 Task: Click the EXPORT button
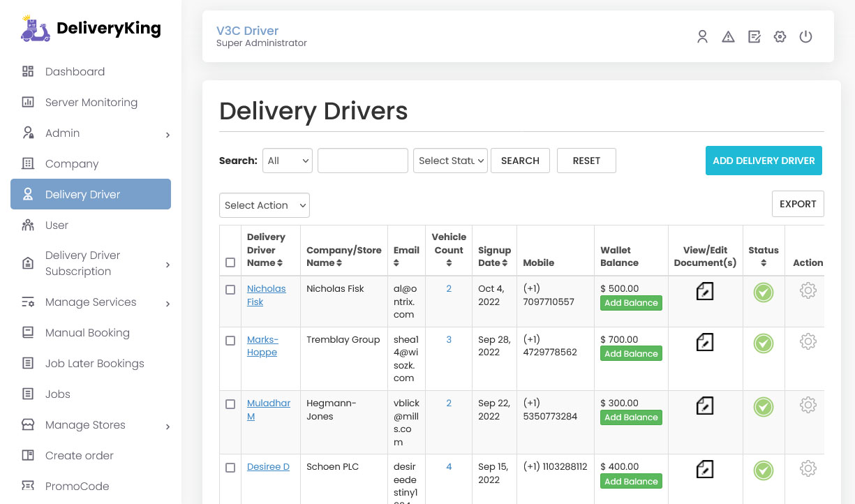[x=798, y=204]
